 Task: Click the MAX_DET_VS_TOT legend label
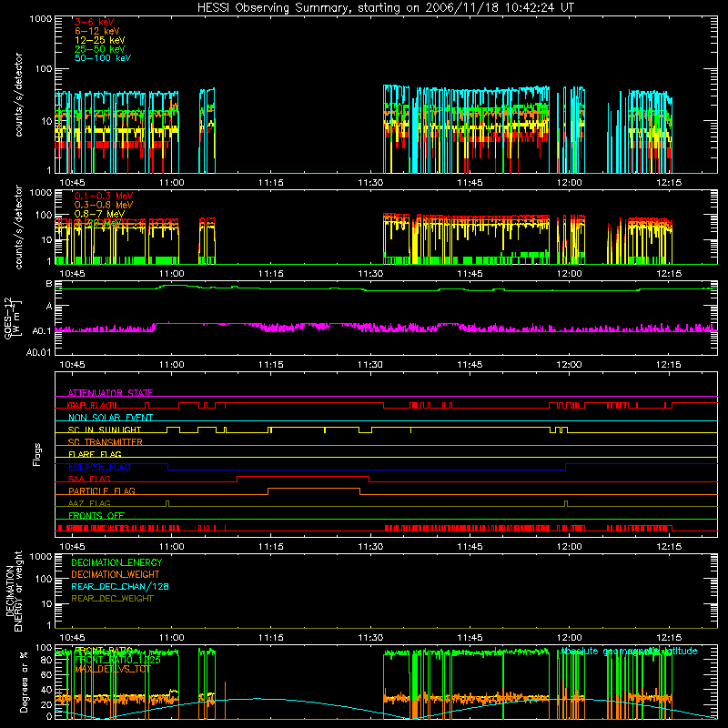[113, 669]
